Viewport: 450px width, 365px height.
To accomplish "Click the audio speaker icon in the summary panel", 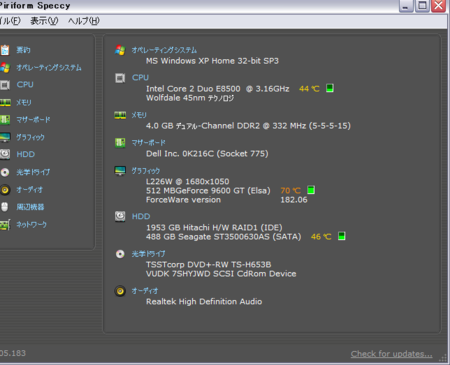I will (120, 291).
